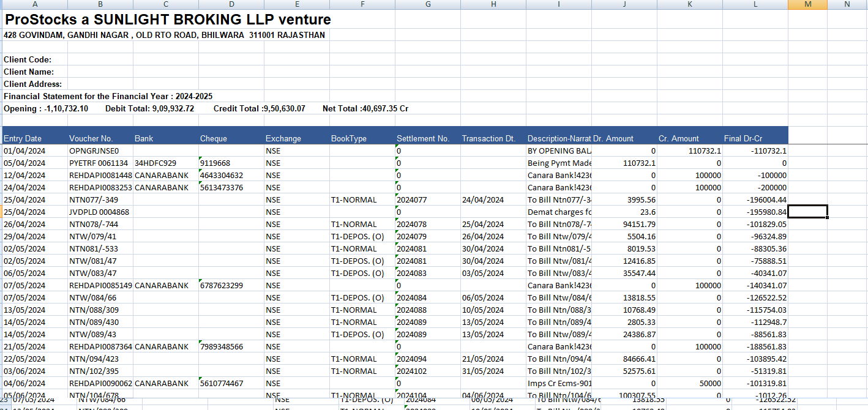Image resolution: width=868 pixels, height=410 pixels.
Task: Select voucher cell NTW/079/41
Action: click(x=100, y=236)
